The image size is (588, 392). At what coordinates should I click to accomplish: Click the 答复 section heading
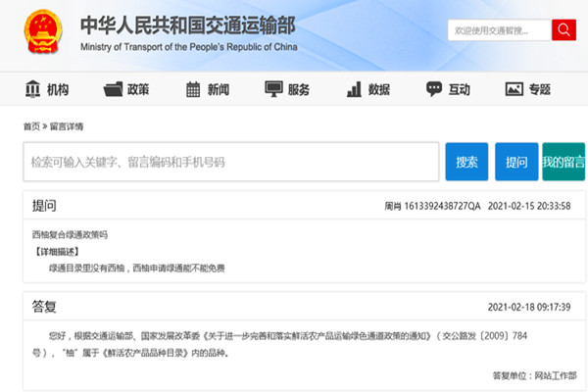tap(44, 305)
